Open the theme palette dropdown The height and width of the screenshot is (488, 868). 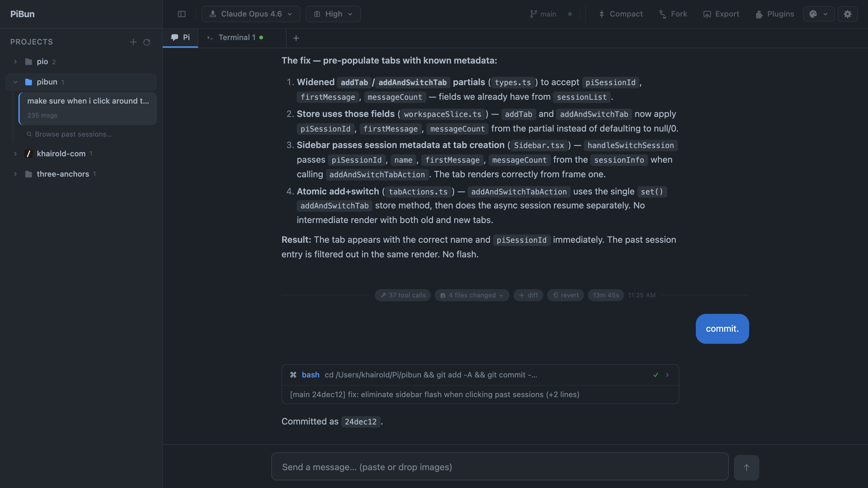click(x=818, y=14)
